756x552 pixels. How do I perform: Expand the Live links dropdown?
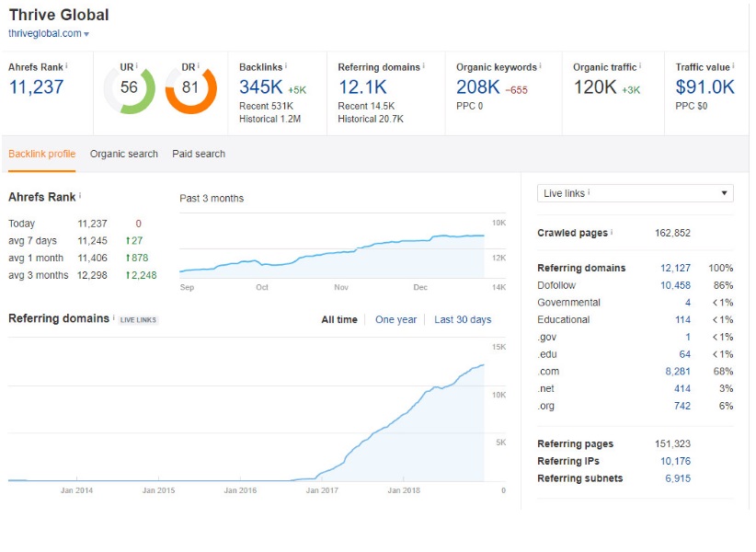pos(635,193)
